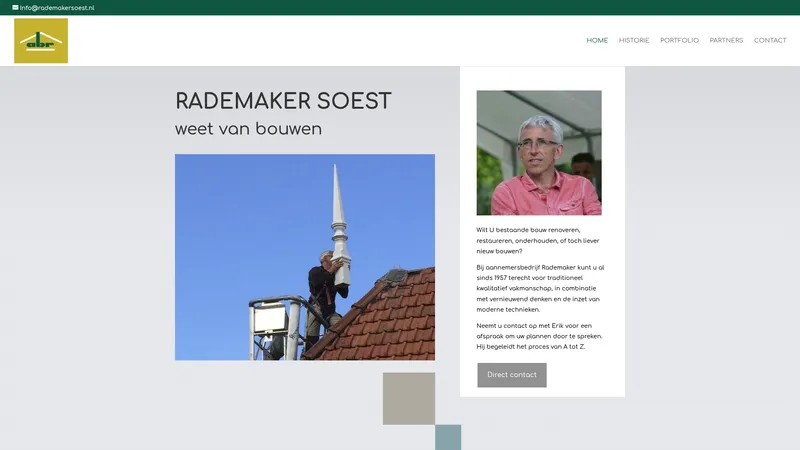800x450 pixels.
Task: Click the 'weet van bouwen' subtitle
Action: coord(248,129)
